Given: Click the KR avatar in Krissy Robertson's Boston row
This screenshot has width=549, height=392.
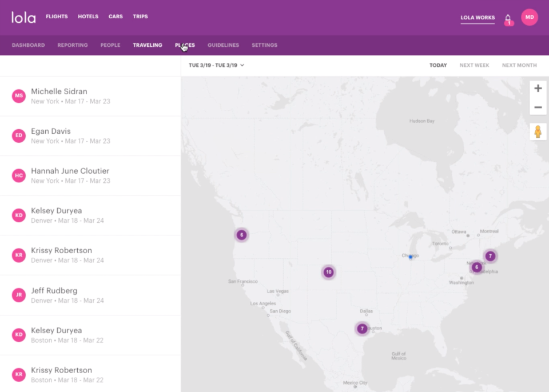Looking at the screenshot, I should (19, 374).
